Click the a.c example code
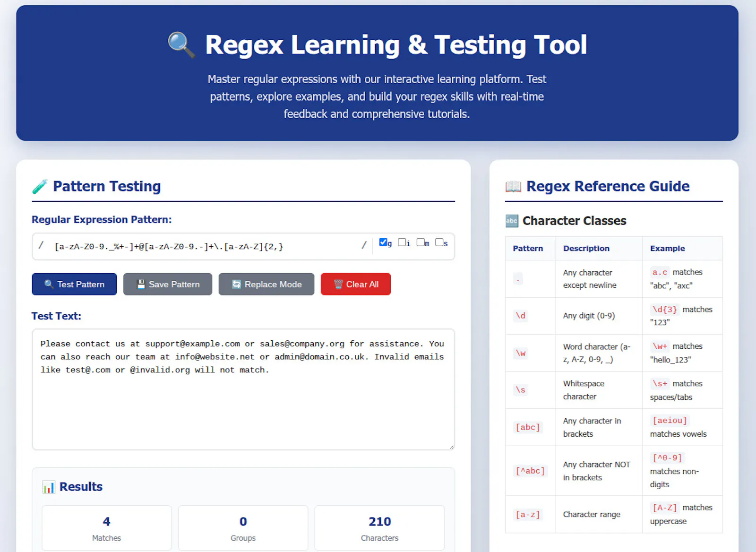This screenshot has height=552, width=756. pyautogui.click(x=660, y=272)
